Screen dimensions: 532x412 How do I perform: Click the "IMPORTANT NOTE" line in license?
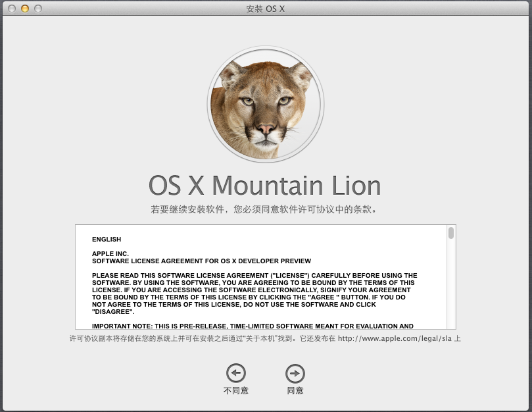click(253, 326)
